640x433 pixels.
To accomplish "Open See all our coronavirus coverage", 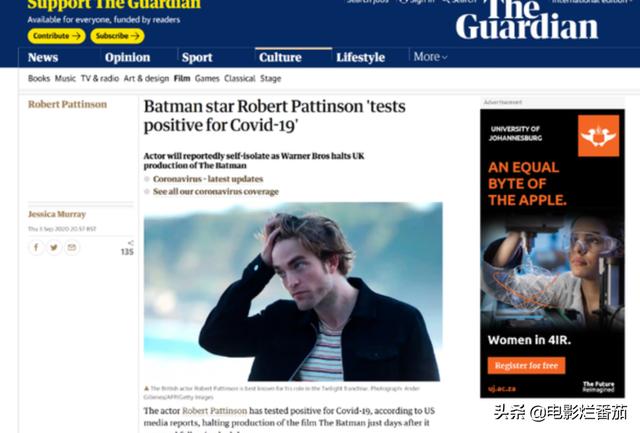I will [216, 191].
